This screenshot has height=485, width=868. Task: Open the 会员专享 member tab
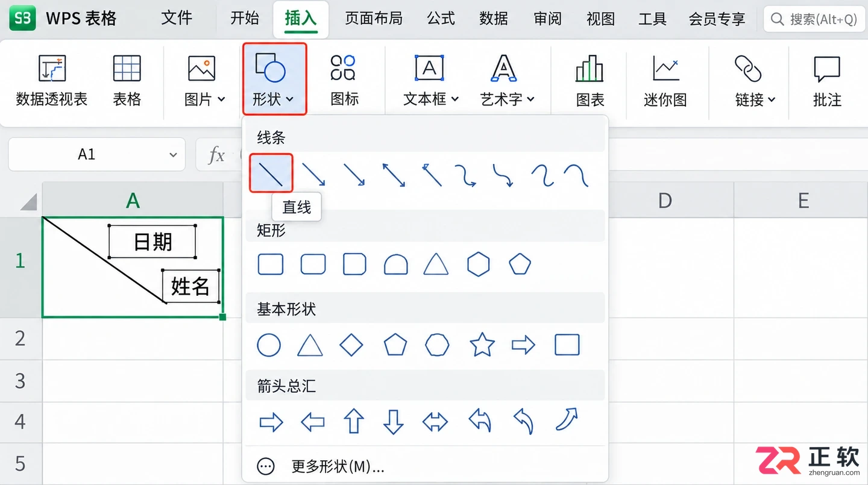click(717, 19)
